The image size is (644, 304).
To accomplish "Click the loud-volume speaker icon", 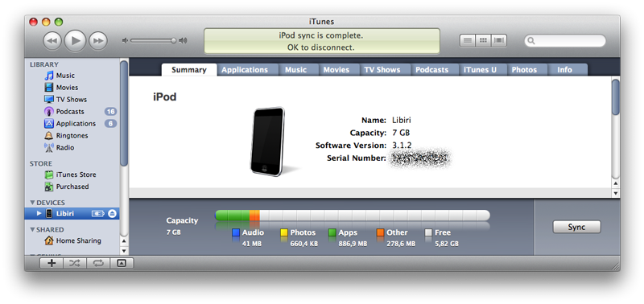I will click(184, 41).
